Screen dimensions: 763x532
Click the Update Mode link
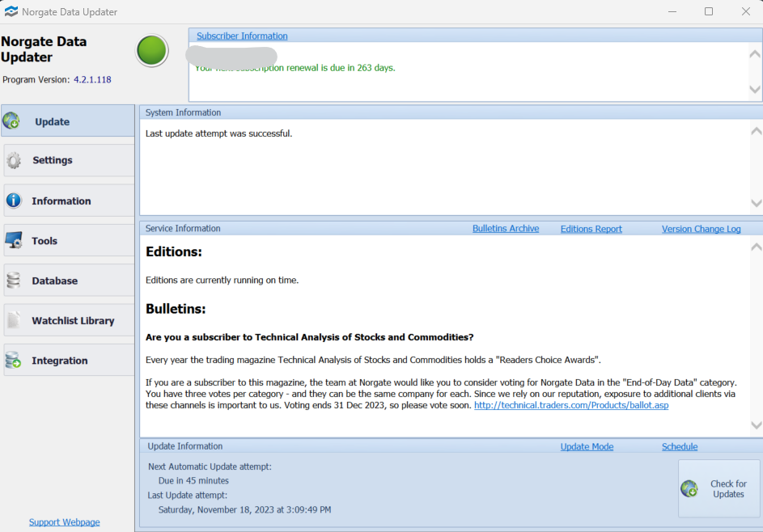(587, 446)
